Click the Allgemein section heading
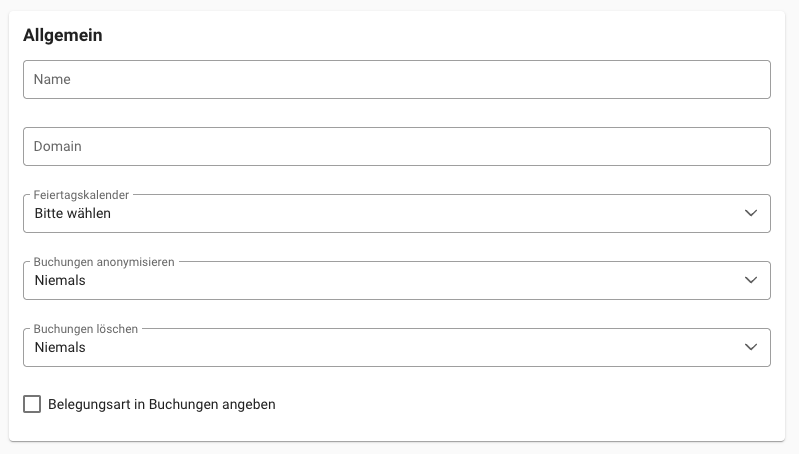799x454 pixels. (x=63, y=36)
